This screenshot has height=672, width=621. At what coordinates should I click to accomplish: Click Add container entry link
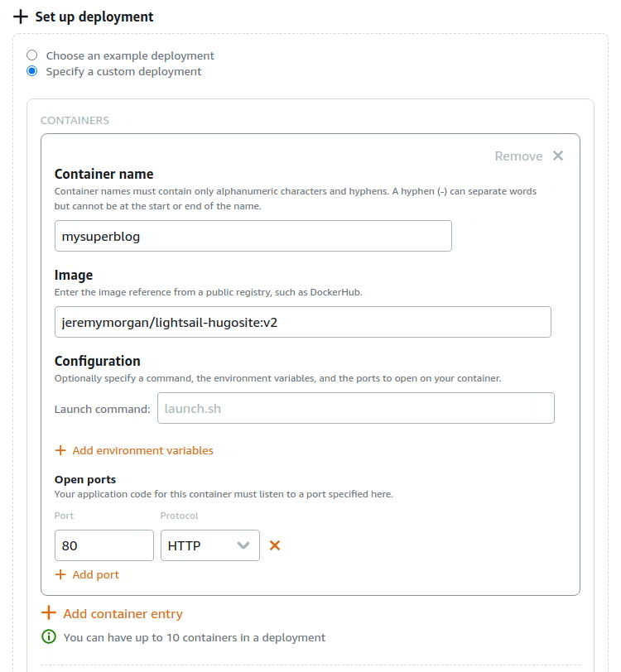click(123, 613)
